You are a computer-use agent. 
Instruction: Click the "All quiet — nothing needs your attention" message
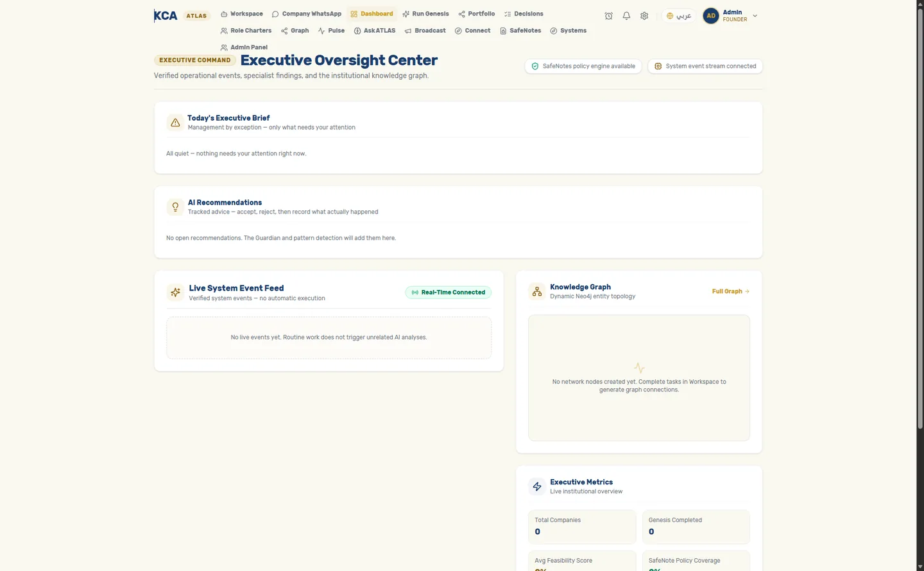click(236, 154)
